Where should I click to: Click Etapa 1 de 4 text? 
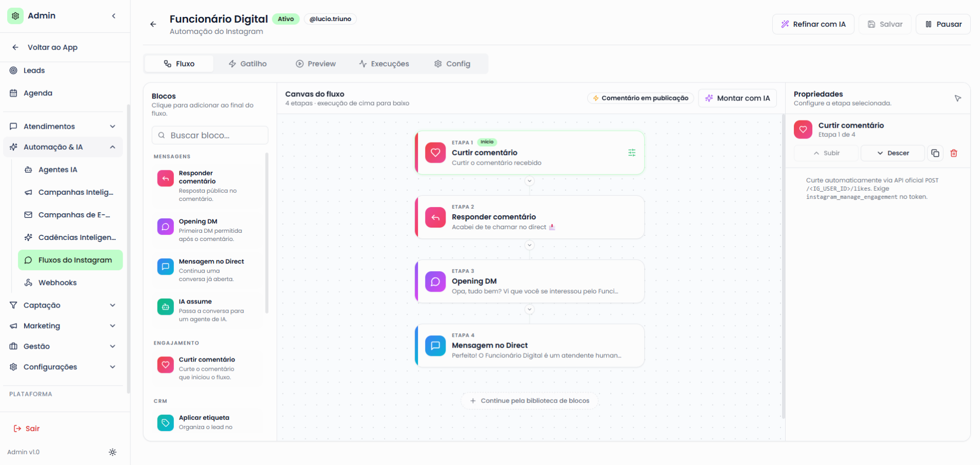pos(837,135)
